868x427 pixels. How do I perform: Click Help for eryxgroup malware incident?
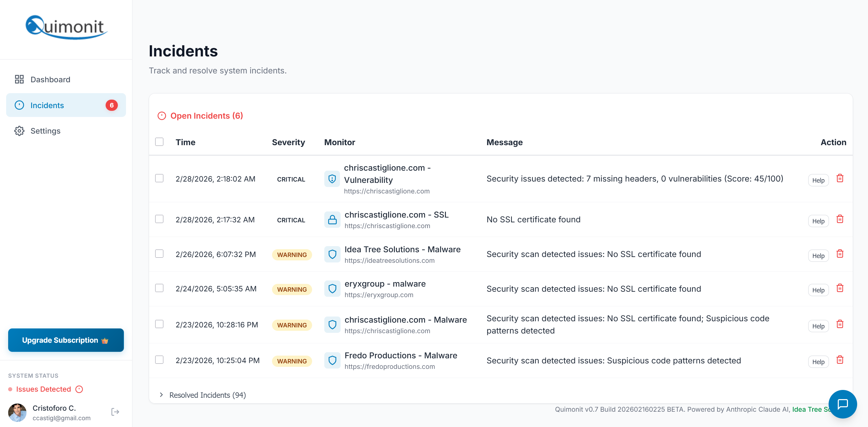coord(818,290)
